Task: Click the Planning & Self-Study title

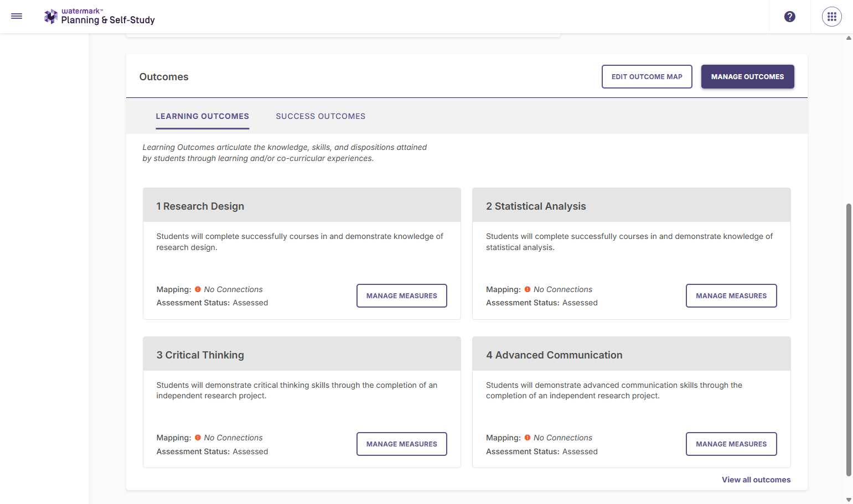Action: 108,20
